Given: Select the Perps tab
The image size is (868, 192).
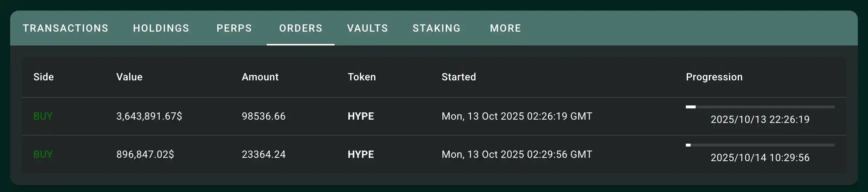Looking at the screenshot, I should pyautogui.click(x=234, y=28).
